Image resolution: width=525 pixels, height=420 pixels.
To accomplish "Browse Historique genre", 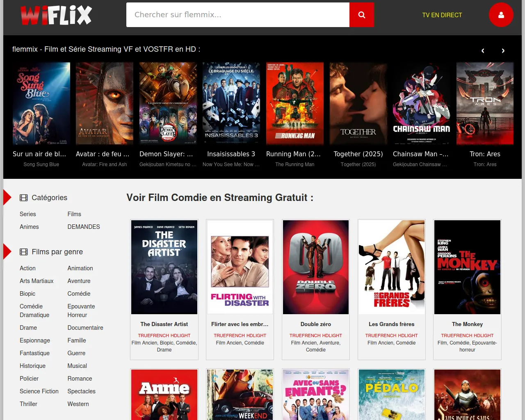I will (x=32, y=366).
